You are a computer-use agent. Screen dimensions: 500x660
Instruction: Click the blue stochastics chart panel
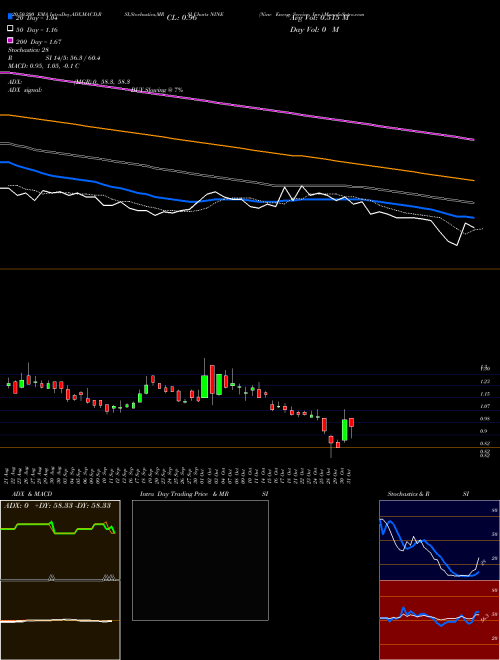pyautogui.click(x=439, y=540)
